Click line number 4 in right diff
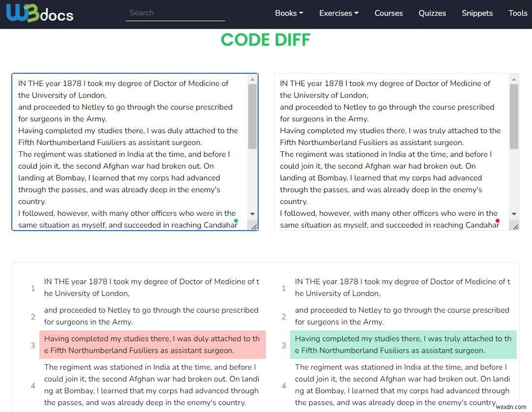This screenshot has width=532, height=412. coord(284,386)
